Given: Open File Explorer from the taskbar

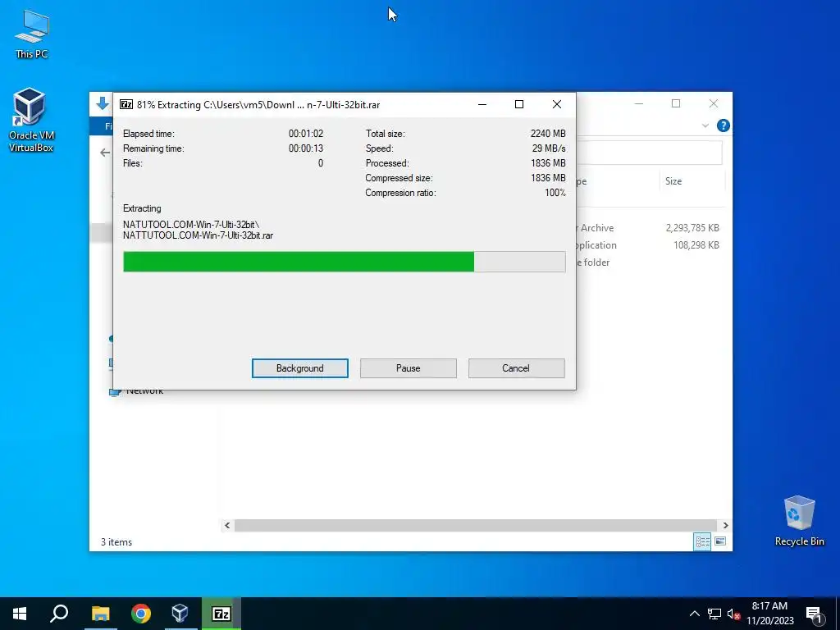Looking at the screenshot, I should pos(100,614).
